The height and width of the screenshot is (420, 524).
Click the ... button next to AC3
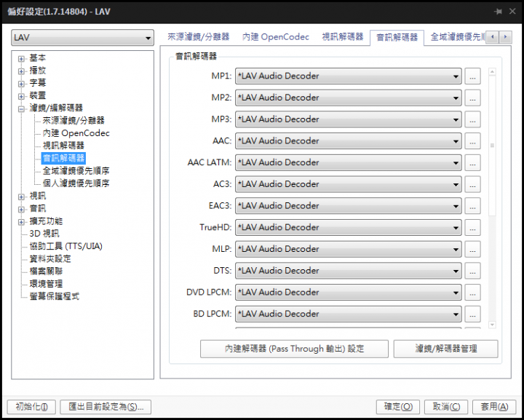[472, 184]
